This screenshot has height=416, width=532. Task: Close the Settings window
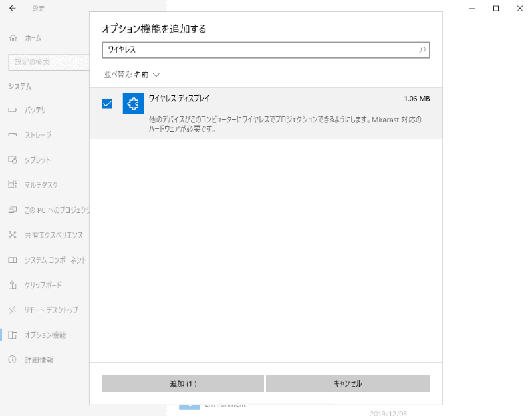click(520, 9)
